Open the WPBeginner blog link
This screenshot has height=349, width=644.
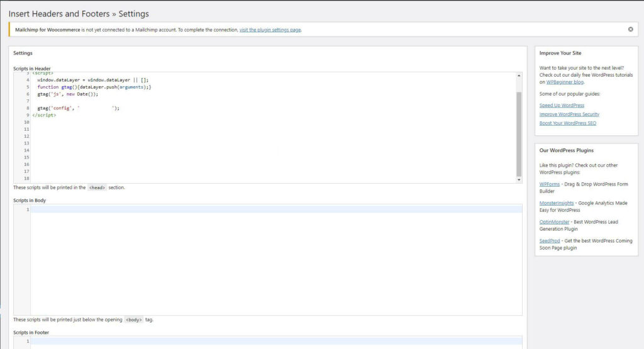pos(565,82)
